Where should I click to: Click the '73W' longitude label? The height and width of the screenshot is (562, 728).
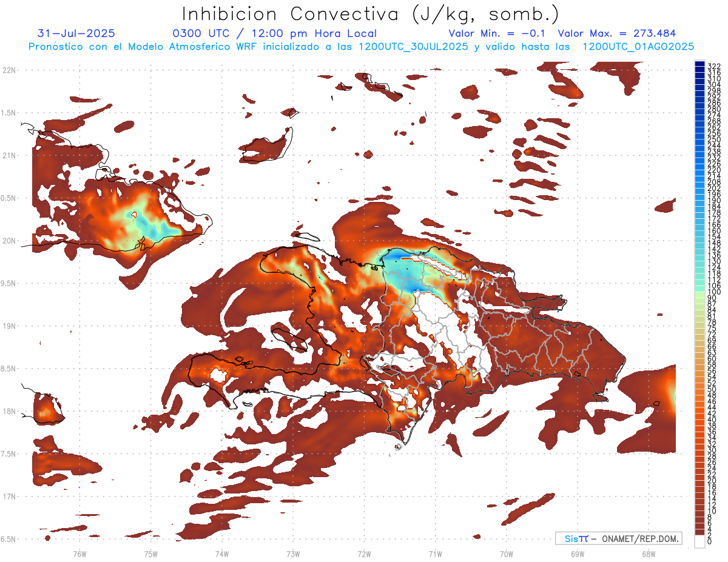click(x=293, y=554)
